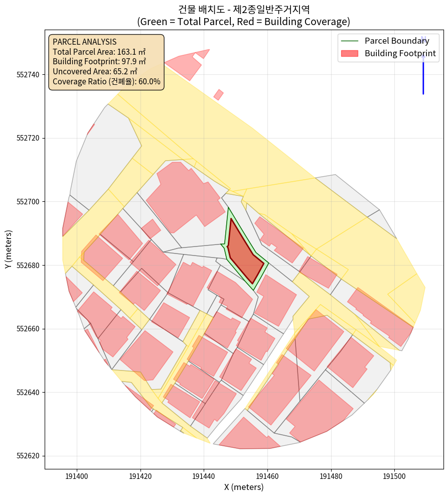Click the 'Building Footprint: 97.9 ㎡' info line

coord(99,61)
